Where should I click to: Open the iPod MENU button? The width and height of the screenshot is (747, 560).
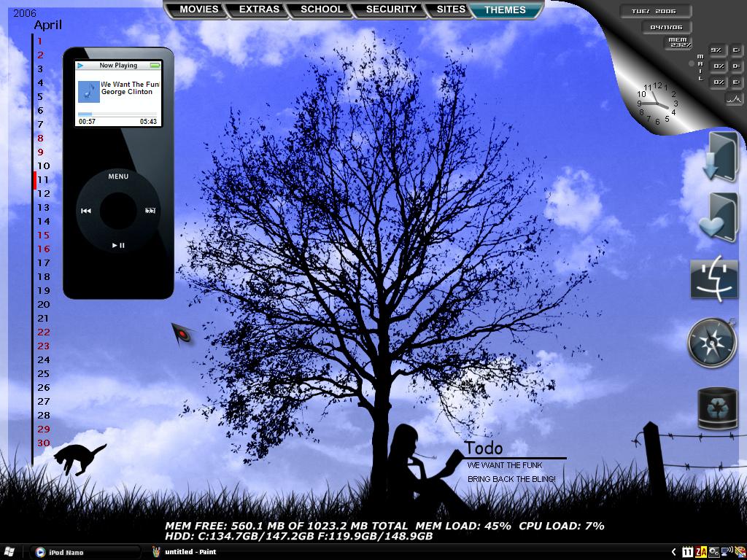click(x=118, y=176)
